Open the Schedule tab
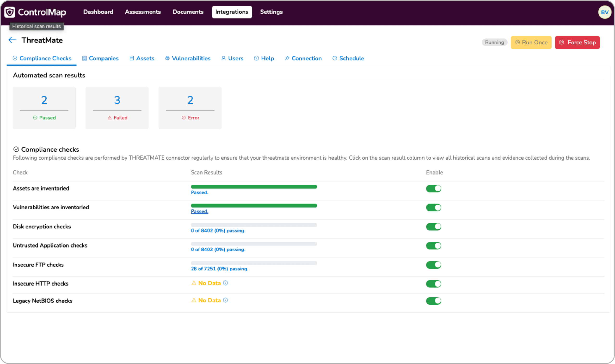This screenshot has width=615, height=364. (348, 58)
